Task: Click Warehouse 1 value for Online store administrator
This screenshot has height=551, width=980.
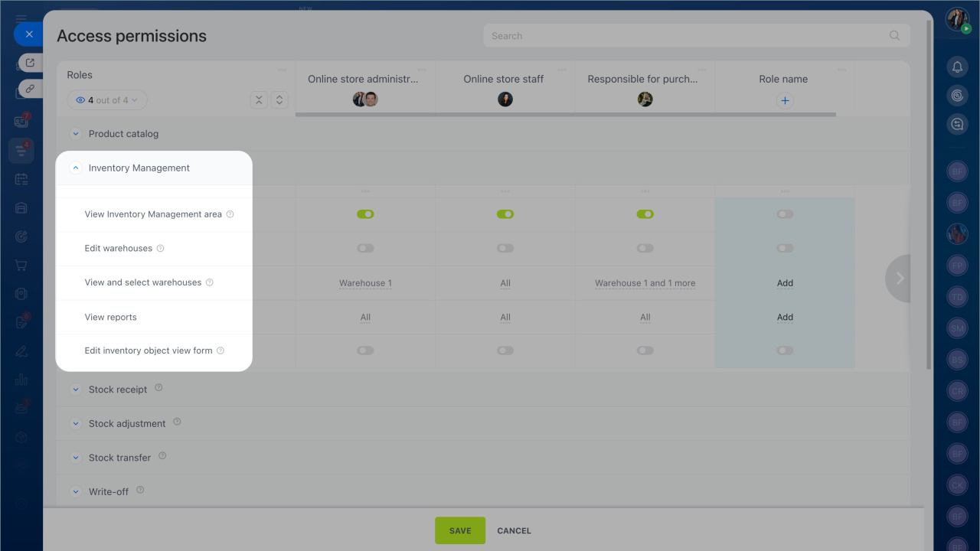Action: [x=365, y=283]
